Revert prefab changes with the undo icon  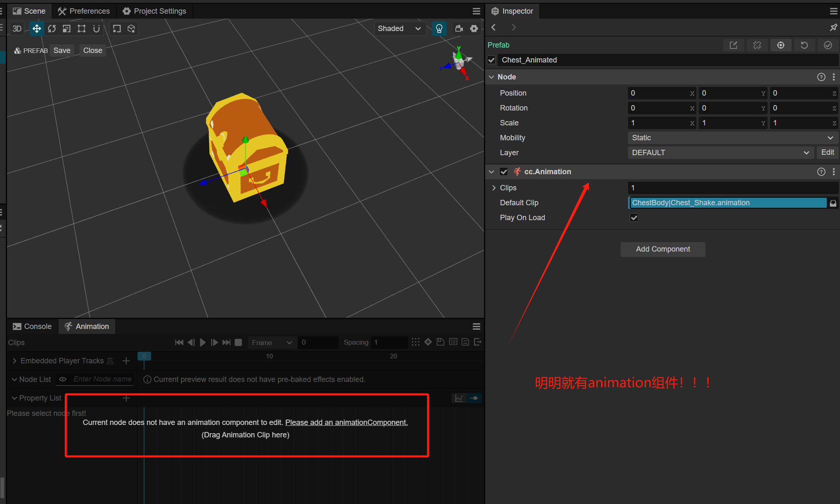click(x=804, y=45)
